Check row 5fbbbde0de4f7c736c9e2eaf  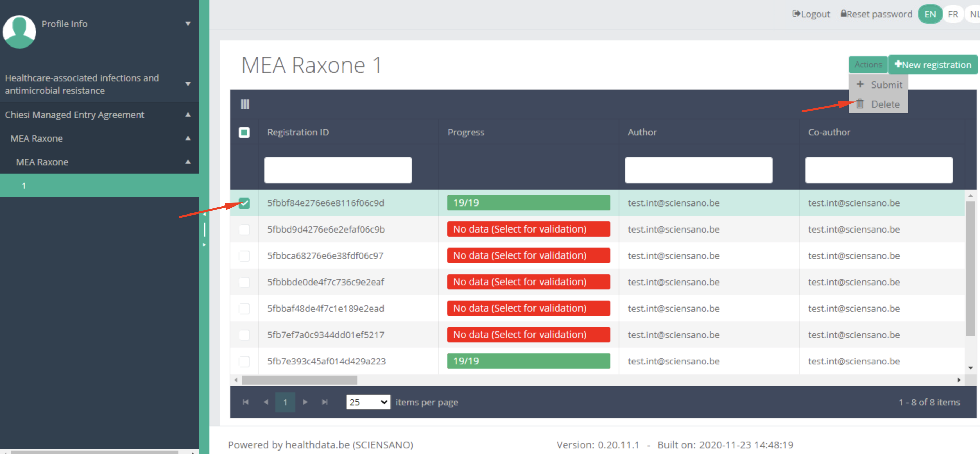point(244,282)
